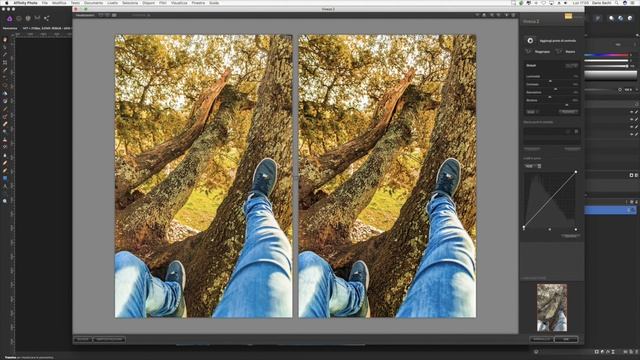This screenshot has height=360, width=640.
Task: Select the split view layout icon
Action: 107,15
